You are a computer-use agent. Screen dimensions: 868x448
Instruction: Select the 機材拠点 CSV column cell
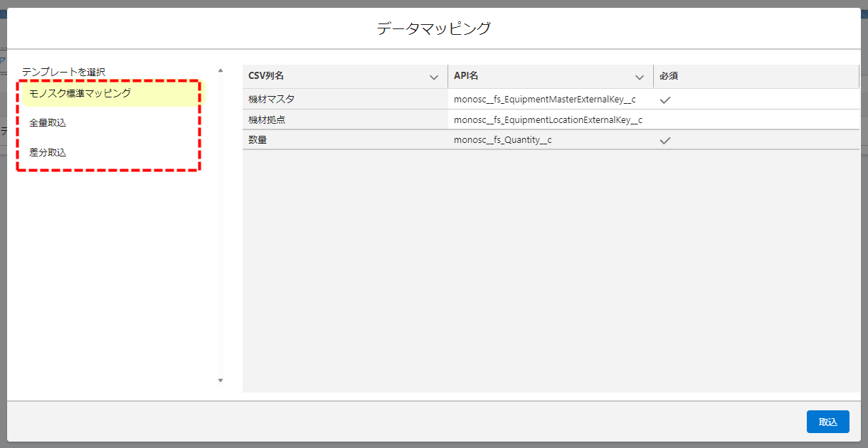coord(267,120)
